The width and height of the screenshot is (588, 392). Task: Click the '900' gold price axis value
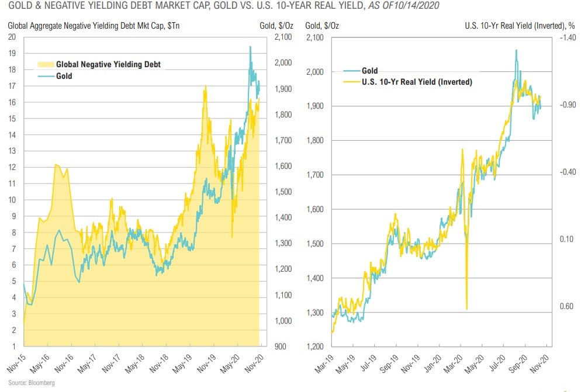point(281,346)
